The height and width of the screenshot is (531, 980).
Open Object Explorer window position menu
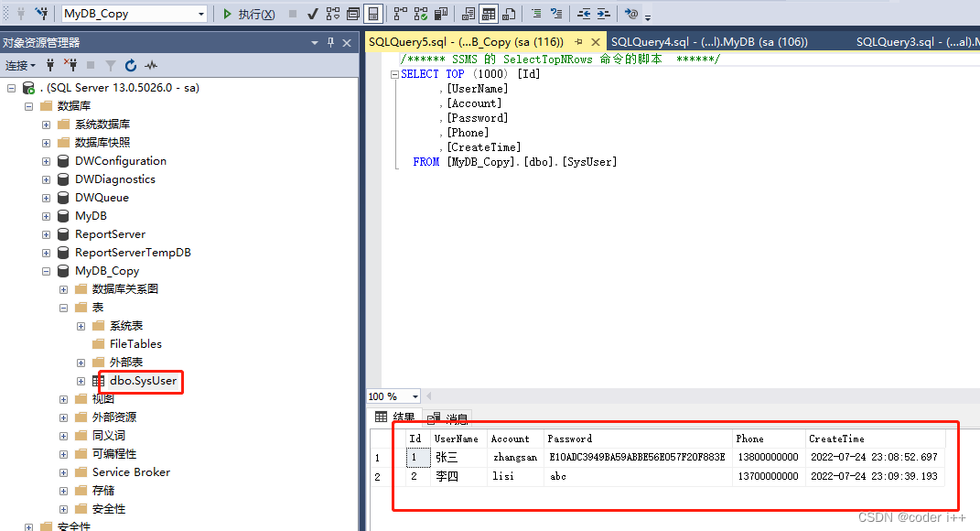(315, 42)
